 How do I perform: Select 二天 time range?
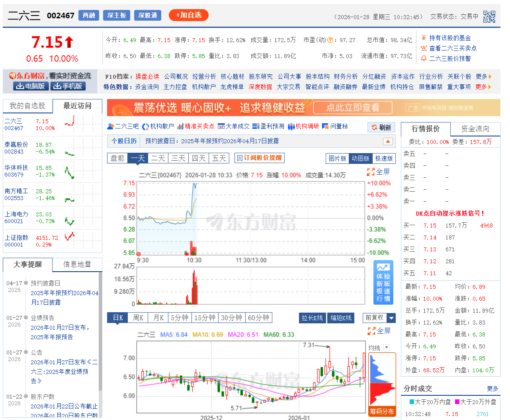(158, 158)
